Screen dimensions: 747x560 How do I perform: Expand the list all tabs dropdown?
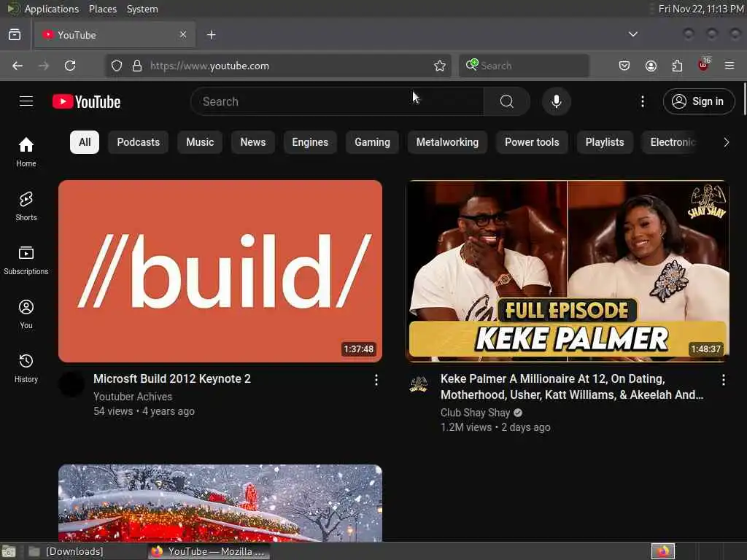click(632, 34)
